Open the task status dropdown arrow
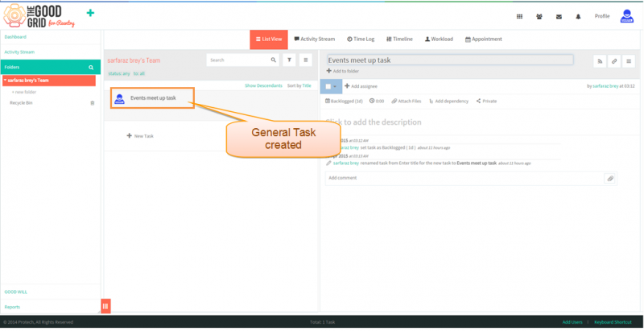 (x=335, y=87)
